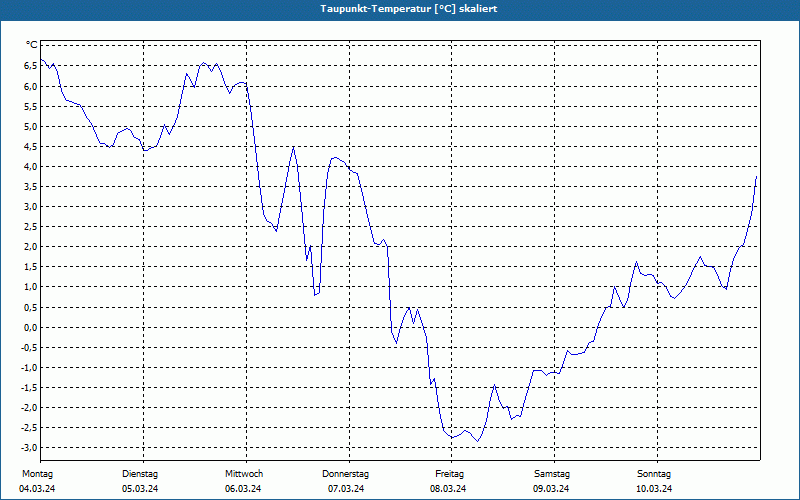Click the Donnerstag day label
This screenshot has width=800, height=500.
click(x=345, y=474)
